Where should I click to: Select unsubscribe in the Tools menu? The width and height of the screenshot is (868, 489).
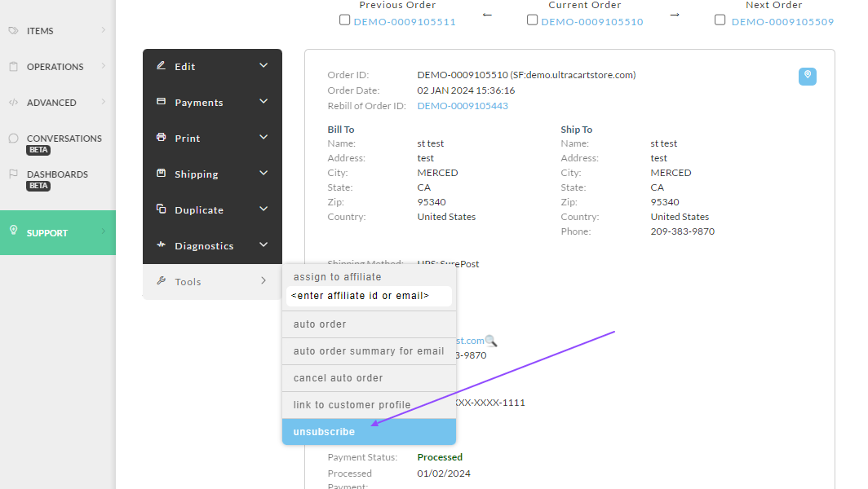tap(370, 431)
